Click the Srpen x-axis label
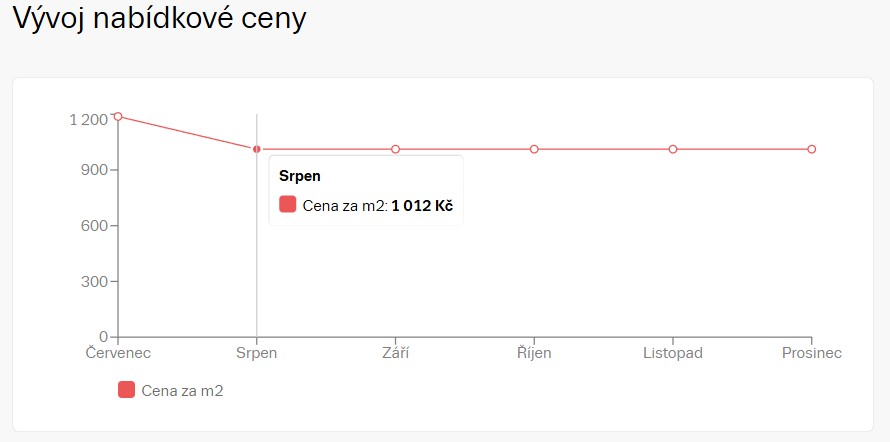This screenshot has height=442, width=890. point(257,353)
